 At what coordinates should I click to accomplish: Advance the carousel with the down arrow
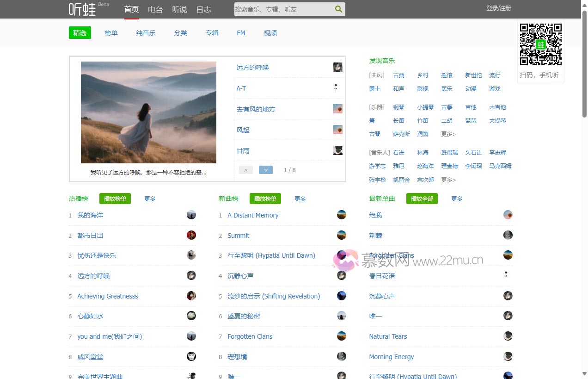tap(266, 170)
